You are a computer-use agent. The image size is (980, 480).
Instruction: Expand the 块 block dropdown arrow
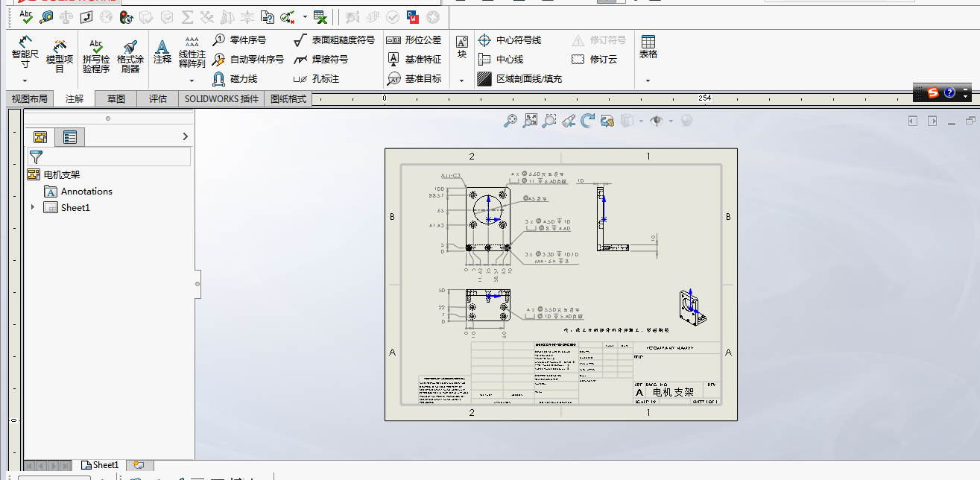462,80
